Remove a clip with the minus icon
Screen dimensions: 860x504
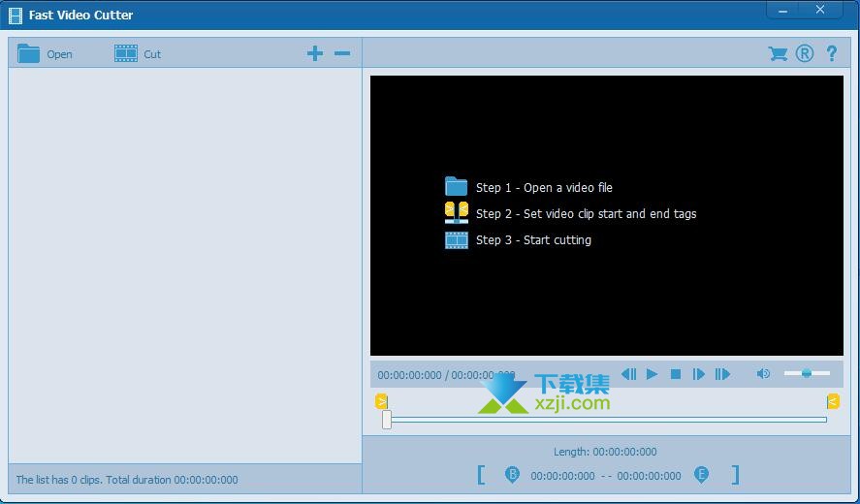tap(342, 53)
